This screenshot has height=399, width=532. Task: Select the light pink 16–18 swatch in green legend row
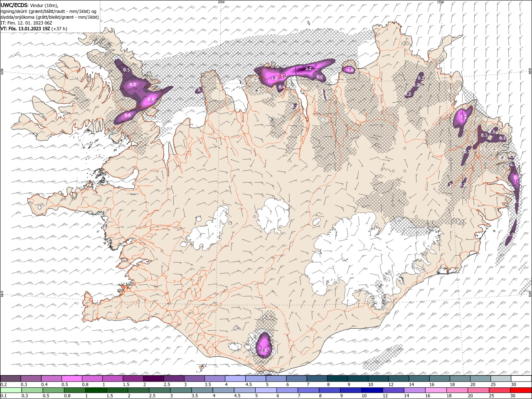pyautogui.click(x=436, y=390)
